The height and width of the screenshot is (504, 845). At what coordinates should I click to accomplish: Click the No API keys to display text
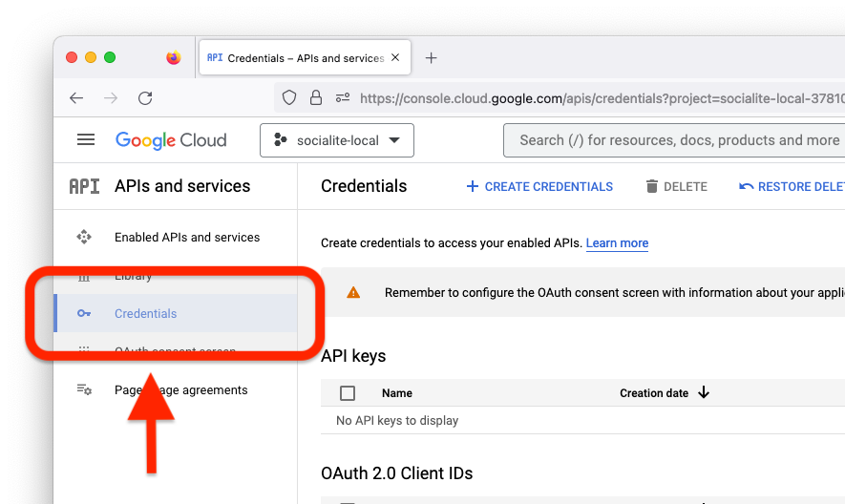397,420
